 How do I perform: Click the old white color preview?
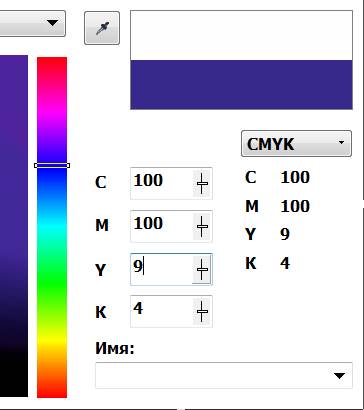click(241, 35)
